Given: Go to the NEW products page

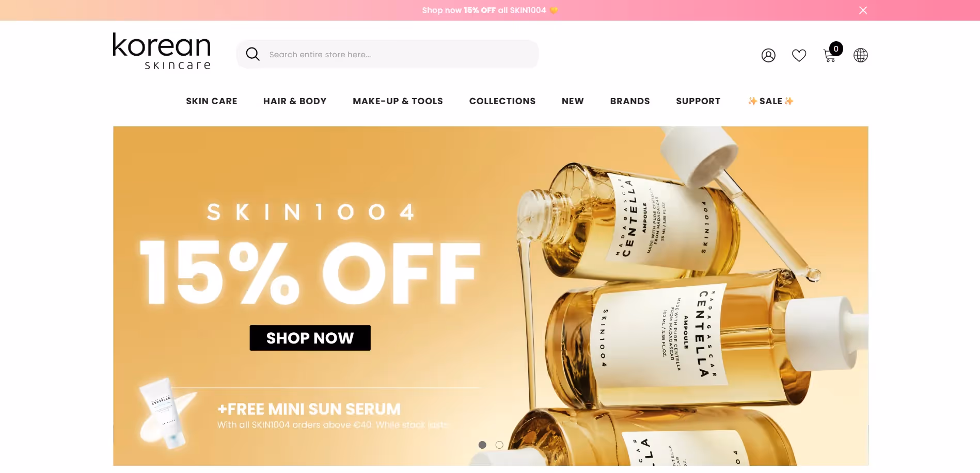Looking at the screenshot, I should pos(573,101).
